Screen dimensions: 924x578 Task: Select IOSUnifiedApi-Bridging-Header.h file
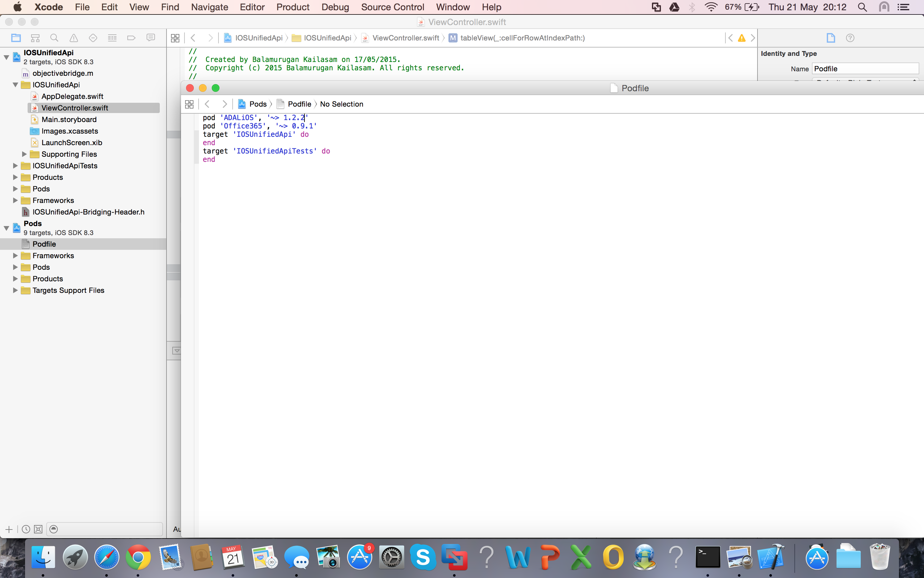(x=89, y=212)
